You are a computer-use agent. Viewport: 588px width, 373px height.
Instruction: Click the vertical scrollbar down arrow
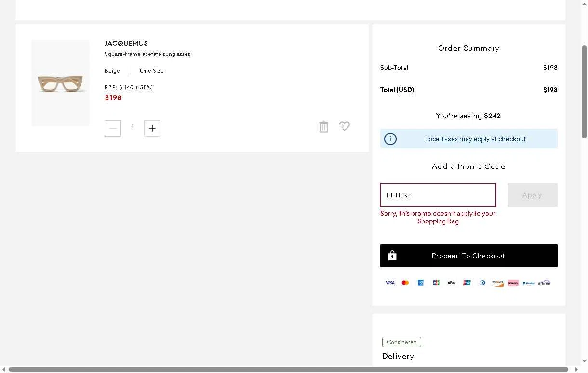point(584,361)
